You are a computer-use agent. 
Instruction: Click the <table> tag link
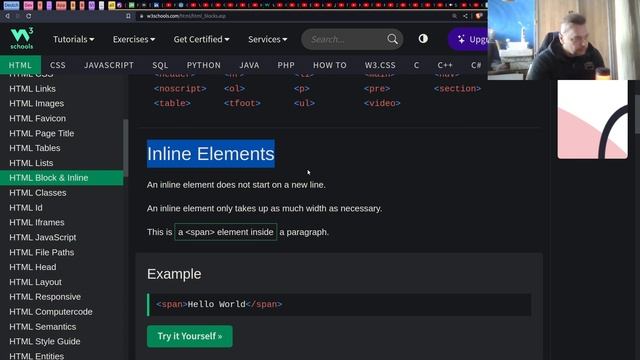[172, 103]
